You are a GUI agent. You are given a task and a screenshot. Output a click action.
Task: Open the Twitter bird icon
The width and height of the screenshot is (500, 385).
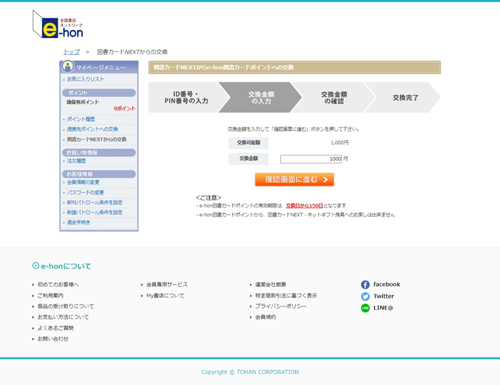(x=365, y=296)
